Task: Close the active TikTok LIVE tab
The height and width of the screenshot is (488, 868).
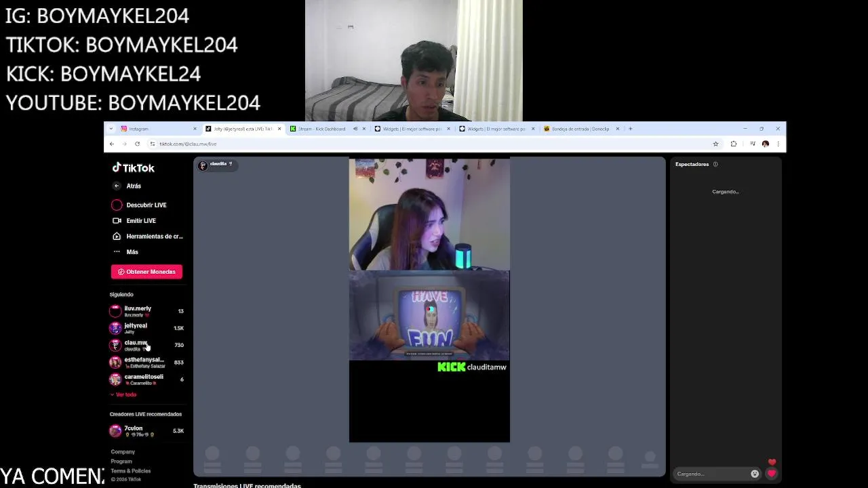Action: tap(279, 129)
